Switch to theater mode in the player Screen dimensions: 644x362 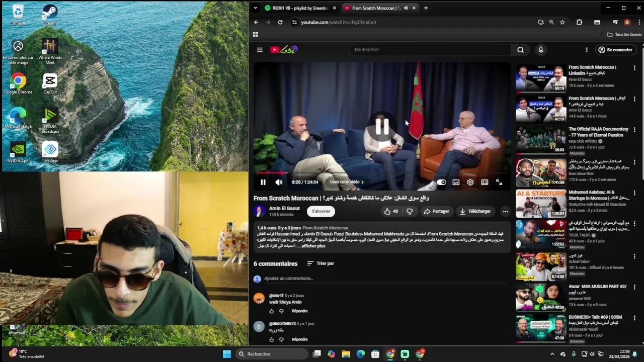click(x=485, y=183)
